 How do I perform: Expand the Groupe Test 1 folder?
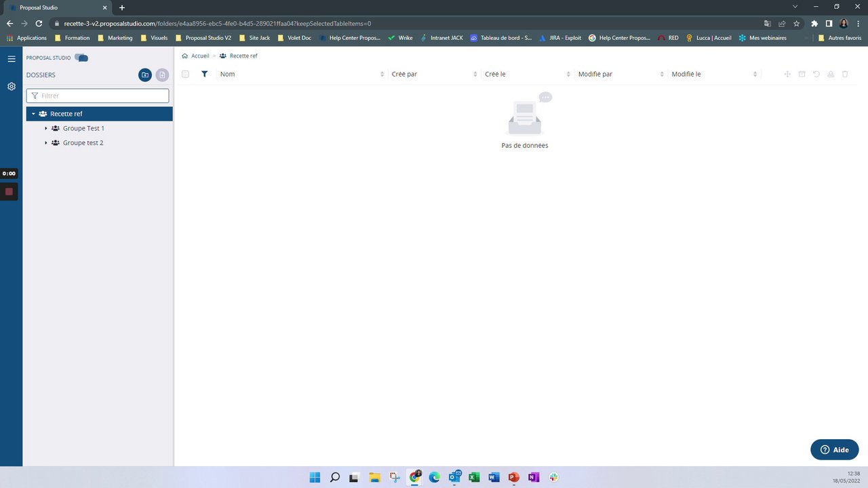click(x=46, y=128)
